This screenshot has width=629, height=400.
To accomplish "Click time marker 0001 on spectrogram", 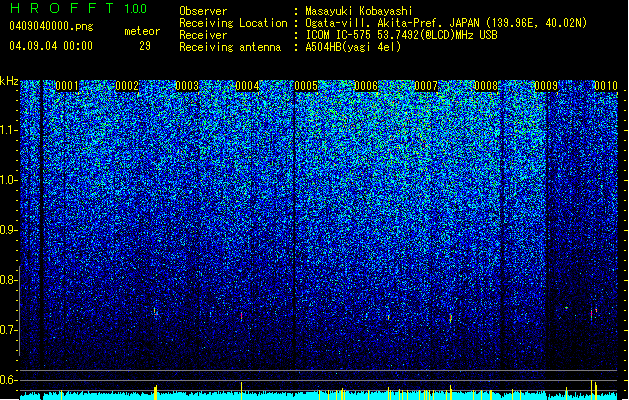I will [x=67, y=86].
